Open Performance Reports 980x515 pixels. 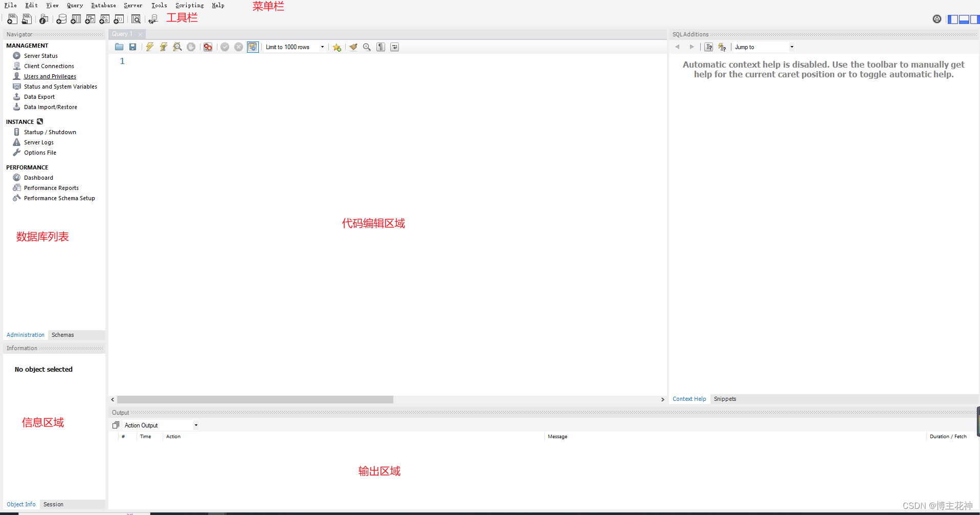[x=51, y=188]
